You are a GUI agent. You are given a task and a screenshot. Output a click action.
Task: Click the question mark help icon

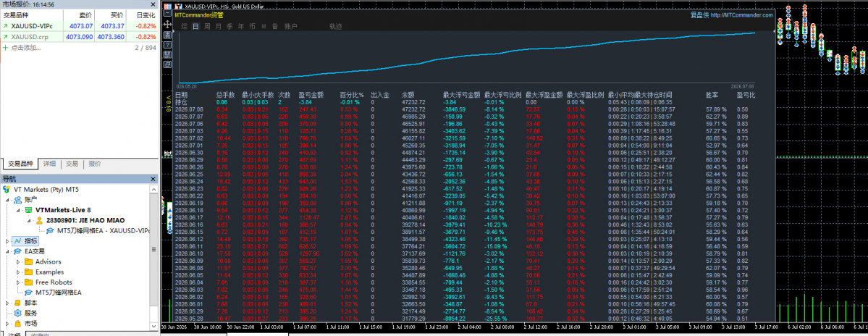click(x=167, y=45)
